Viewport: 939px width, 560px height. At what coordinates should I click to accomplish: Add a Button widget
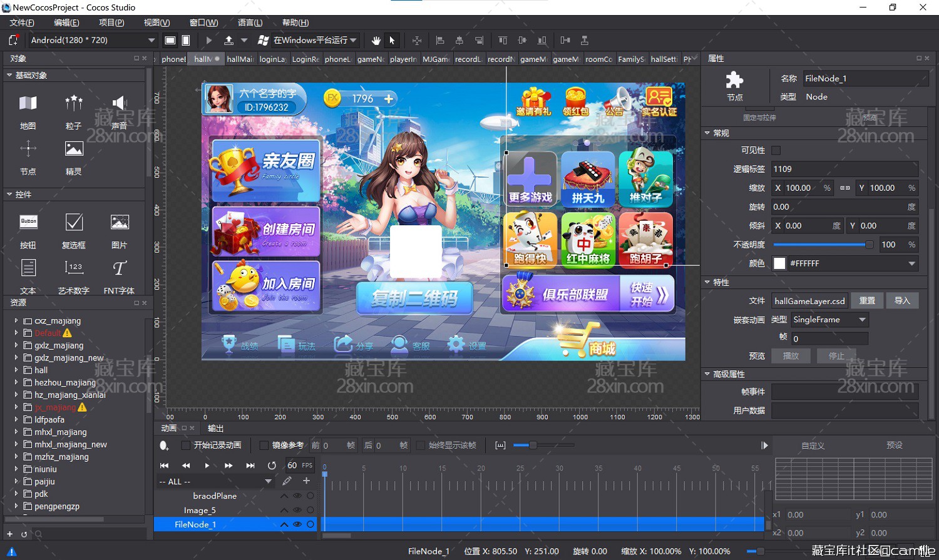tap(28, 231)
